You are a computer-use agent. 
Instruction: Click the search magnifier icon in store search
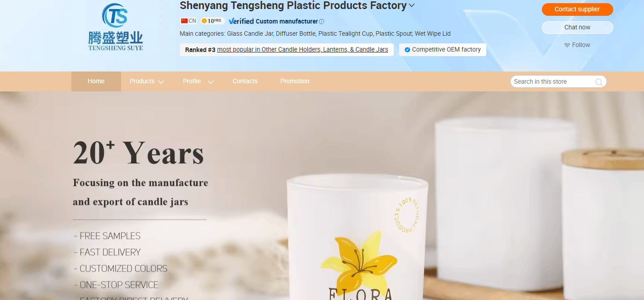click(x=599, y=82)
